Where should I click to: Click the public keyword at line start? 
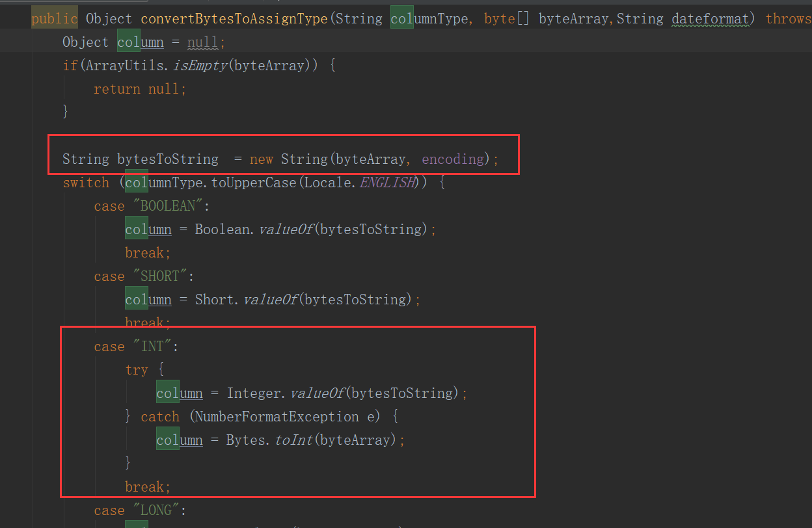[x=54, y=18]
